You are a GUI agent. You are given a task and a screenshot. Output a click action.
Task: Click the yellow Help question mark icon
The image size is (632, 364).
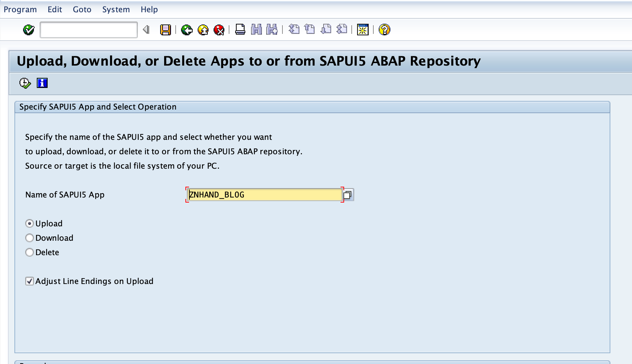[385, 30]
